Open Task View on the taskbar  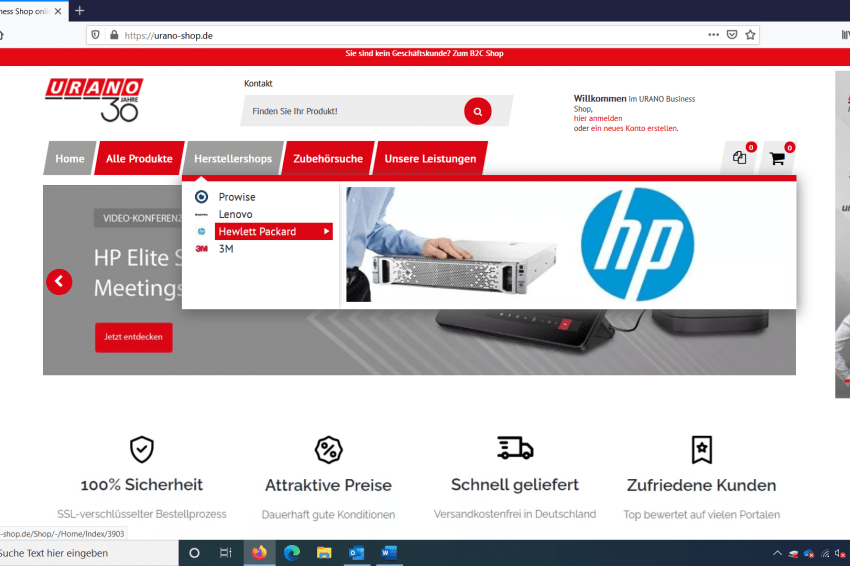pyautogui.click(x=226, y=553)
